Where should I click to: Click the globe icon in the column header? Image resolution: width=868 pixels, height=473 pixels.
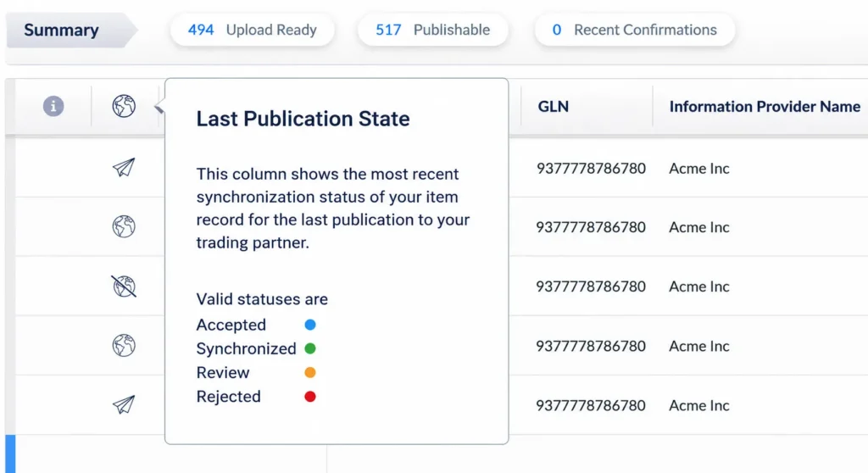(124, 106)
